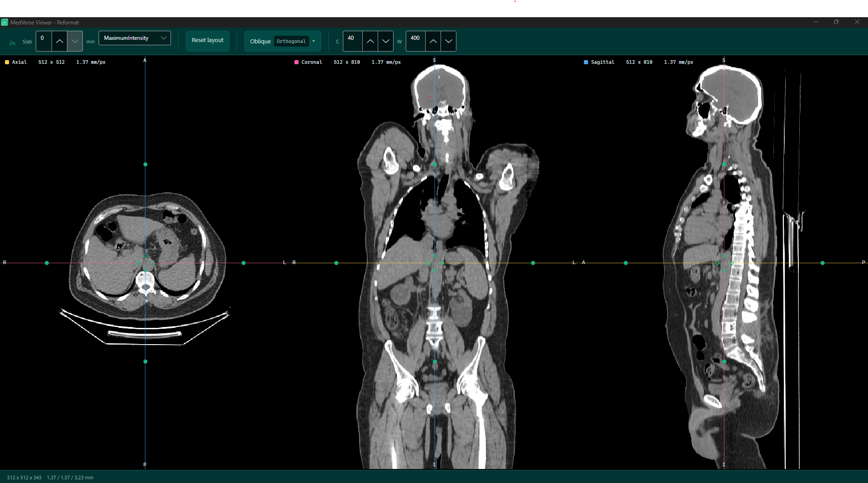Click the slab thickness value field
868x483 pixels.
44,41
